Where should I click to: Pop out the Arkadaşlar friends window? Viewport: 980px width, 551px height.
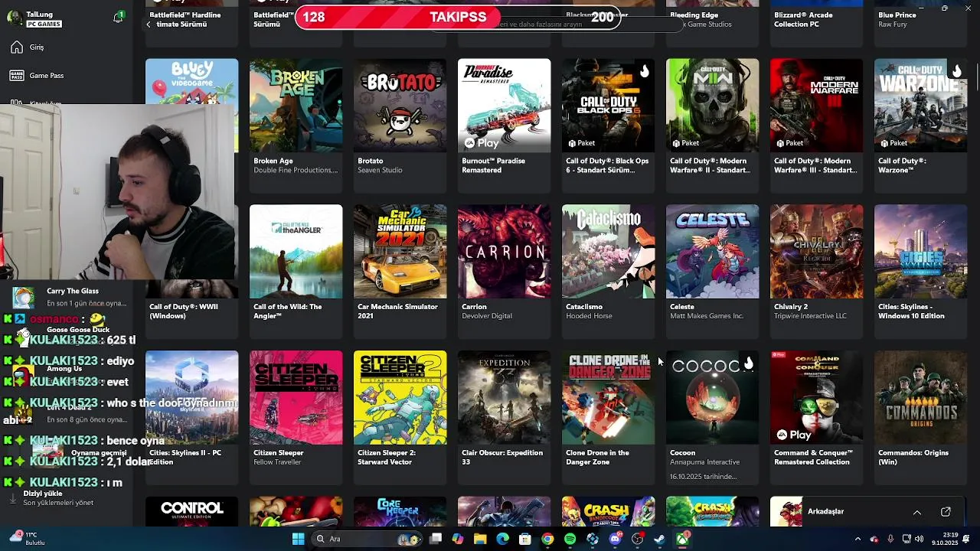coord(946,512)
